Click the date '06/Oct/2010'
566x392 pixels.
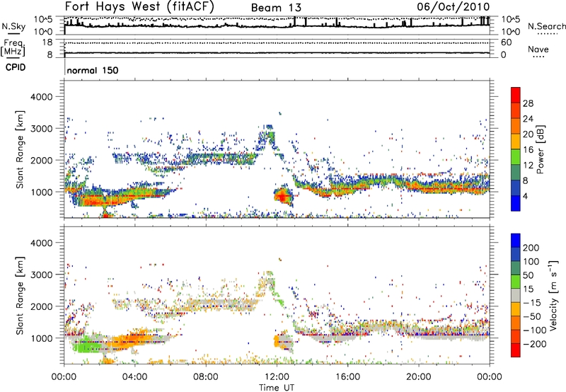pos(454,6)
